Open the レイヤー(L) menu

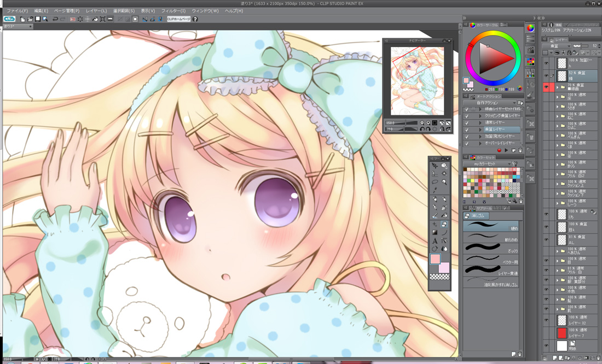[96, 11]
